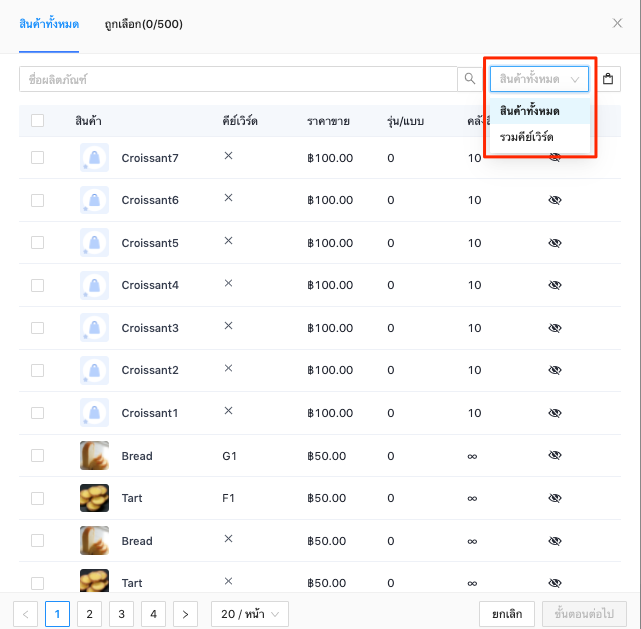Viewport: 641px width, 629px height.
Task: Go to page 2
Action: (x=90, y=614)
